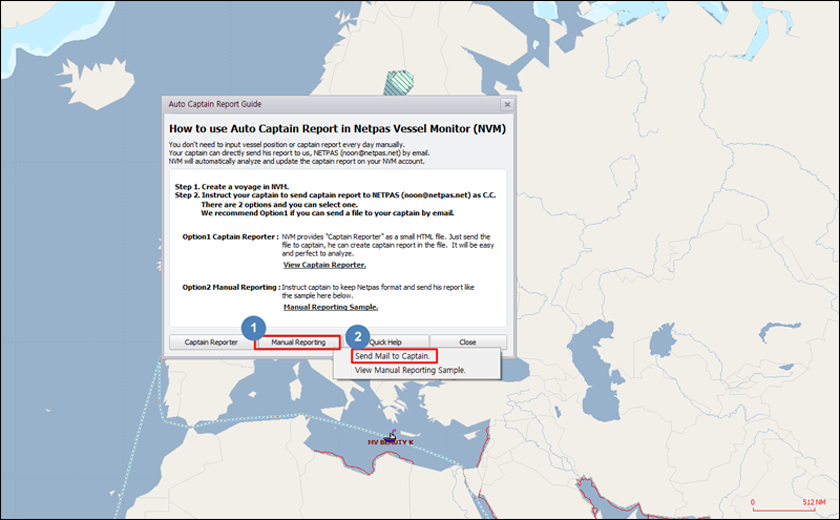This screenshot has height=520, width=840.
Task: Open the Manual Reporting Sample link
Action: (x=331, y=307)
